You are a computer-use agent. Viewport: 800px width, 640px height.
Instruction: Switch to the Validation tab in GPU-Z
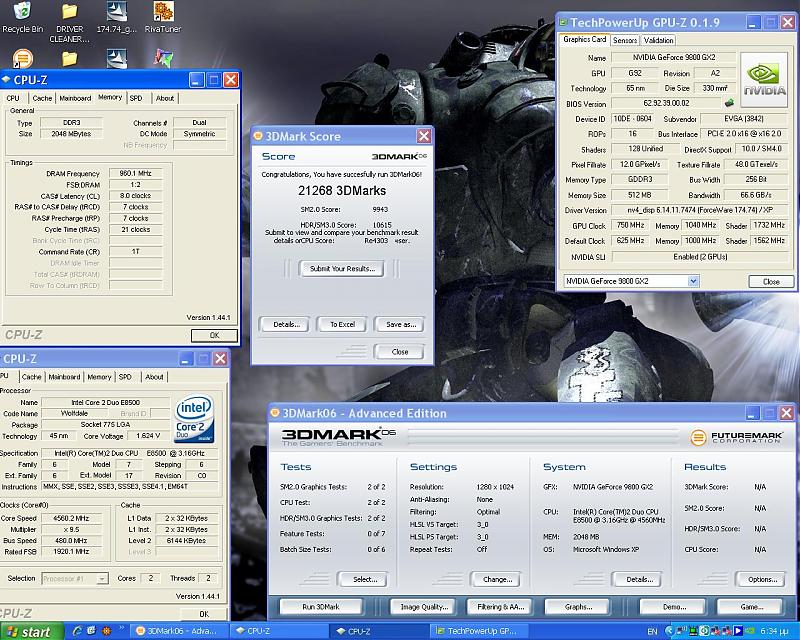click(658, 40)
